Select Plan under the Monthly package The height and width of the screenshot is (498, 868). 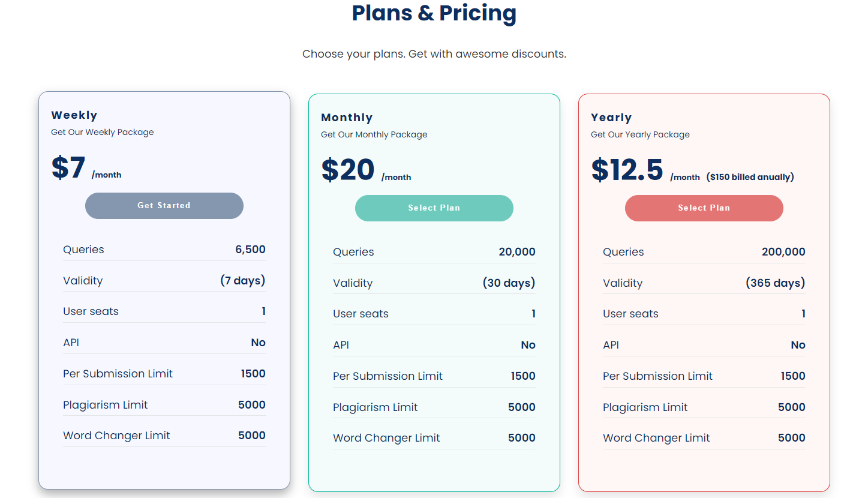(x=434, y=208)
